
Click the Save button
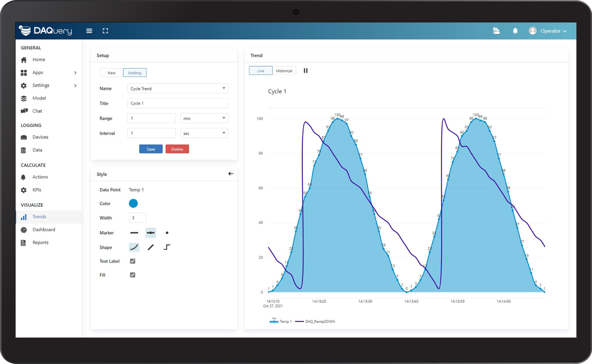click(151, 149)
